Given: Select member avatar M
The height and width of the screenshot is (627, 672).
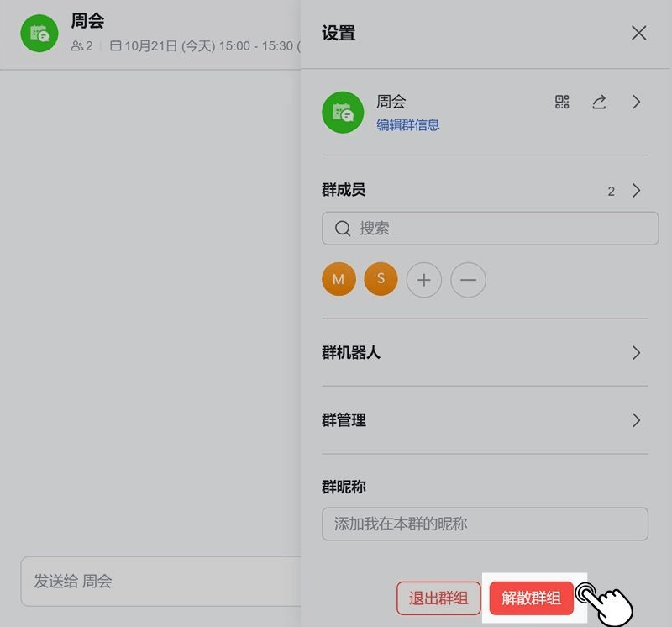Looking at the screenshot, I should (339, 279).
